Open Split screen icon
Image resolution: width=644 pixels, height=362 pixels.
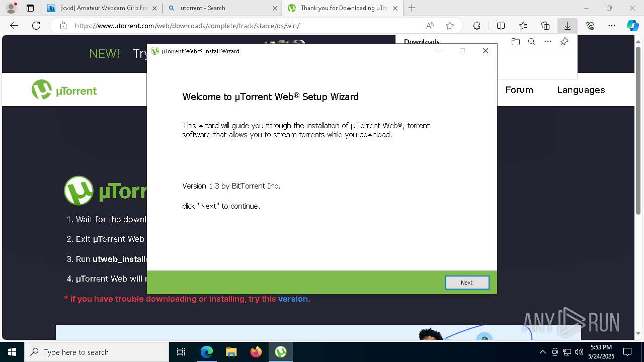coord(501,26)
